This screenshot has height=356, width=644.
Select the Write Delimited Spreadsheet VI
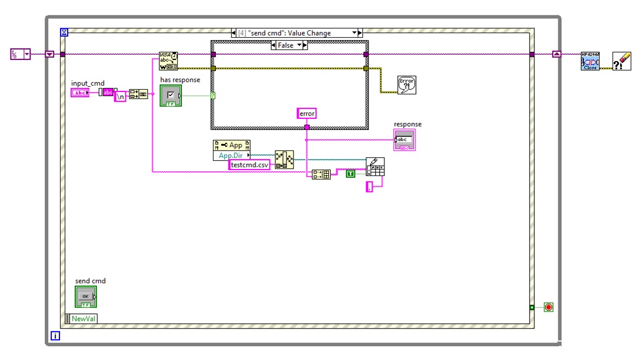coord(375,167)
